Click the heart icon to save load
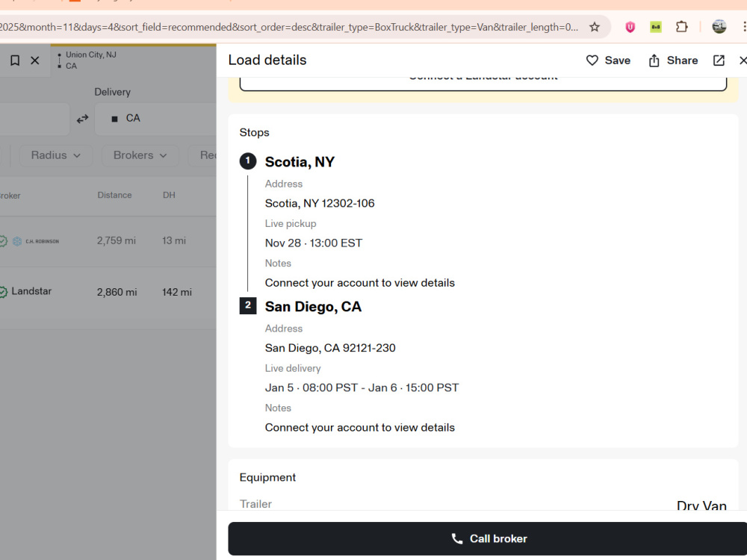Screen dimensions: 747x560 pyautogui.click(x=592, y=60)
